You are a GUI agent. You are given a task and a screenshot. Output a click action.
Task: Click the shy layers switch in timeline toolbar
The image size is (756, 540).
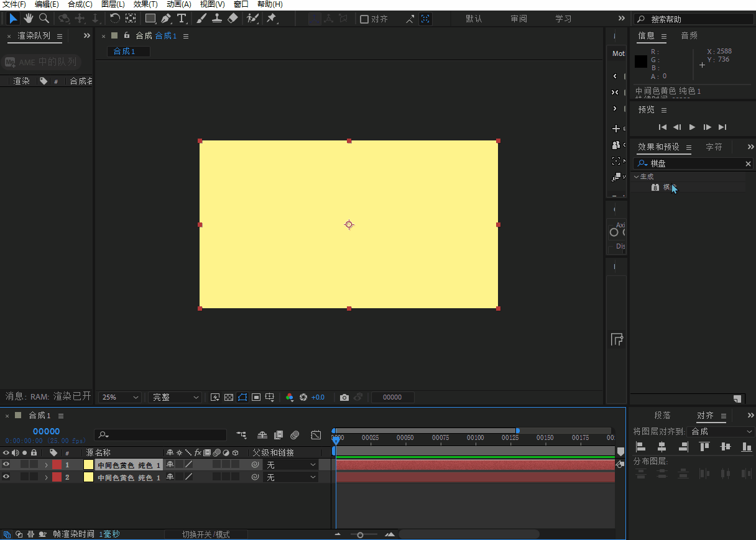[x=262, y=435]
